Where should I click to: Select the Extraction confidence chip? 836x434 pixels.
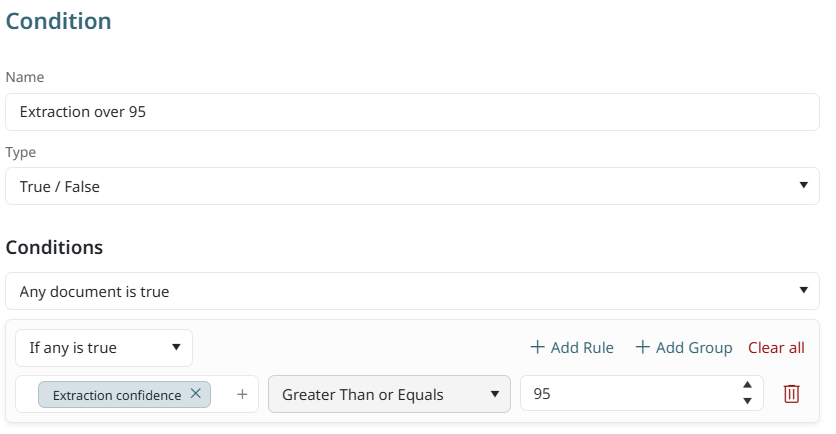click(x=117, y=395)
